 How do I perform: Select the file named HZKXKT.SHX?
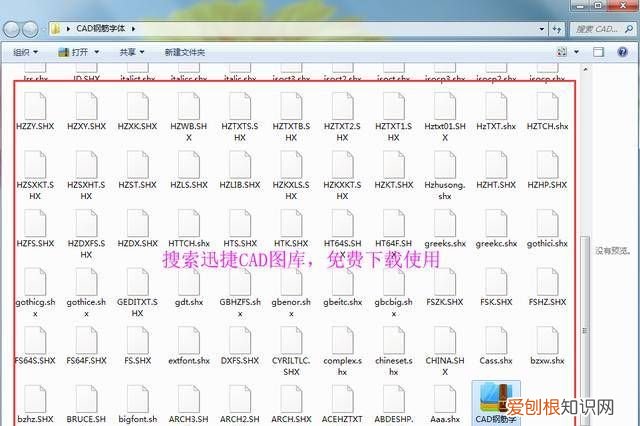[x=342, y=175]
